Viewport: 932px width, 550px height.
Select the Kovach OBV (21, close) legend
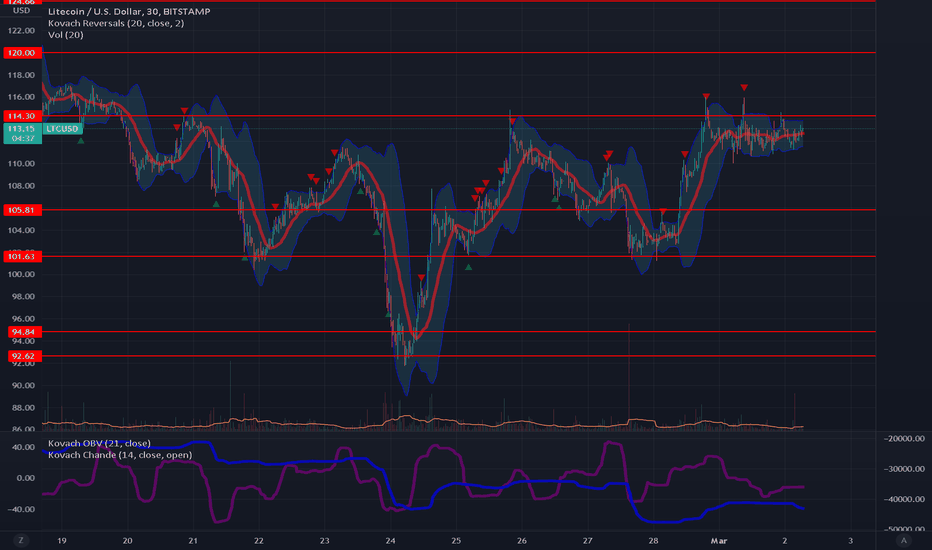pos(99,443)
